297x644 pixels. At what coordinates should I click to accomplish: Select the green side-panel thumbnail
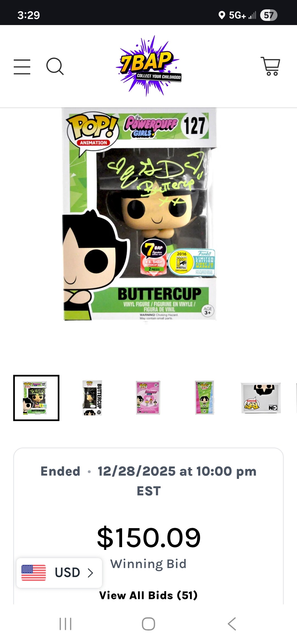point(204,398)
